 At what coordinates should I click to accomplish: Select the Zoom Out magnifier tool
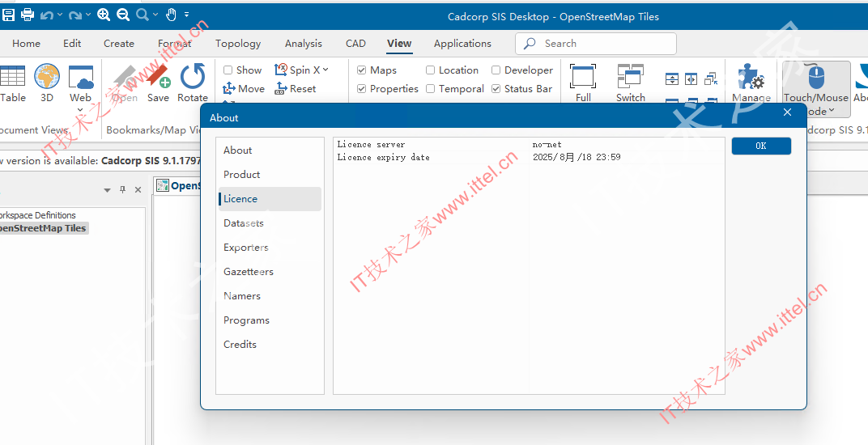pos(123,15)
